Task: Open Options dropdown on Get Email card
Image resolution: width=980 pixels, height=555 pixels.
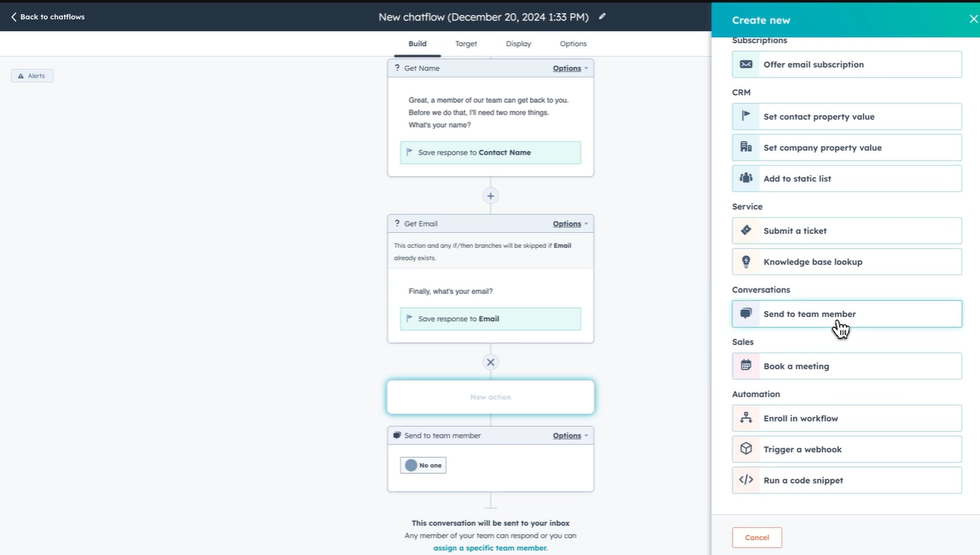Action: pos(570,224)
